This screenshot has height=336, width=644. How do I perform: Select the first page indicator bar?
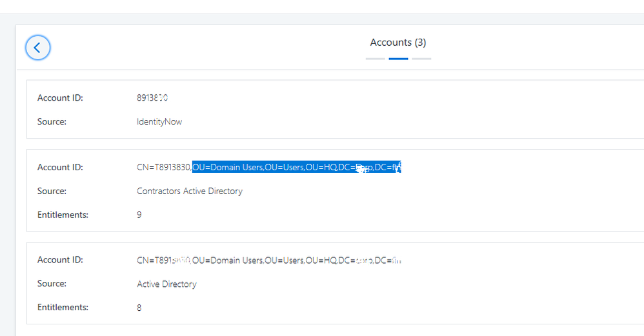(375, 59)
